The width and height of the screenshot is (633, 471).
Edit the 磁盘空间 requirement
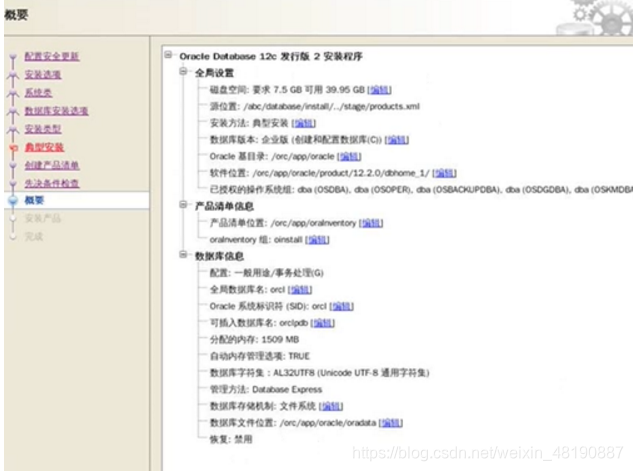coord(379,90)
